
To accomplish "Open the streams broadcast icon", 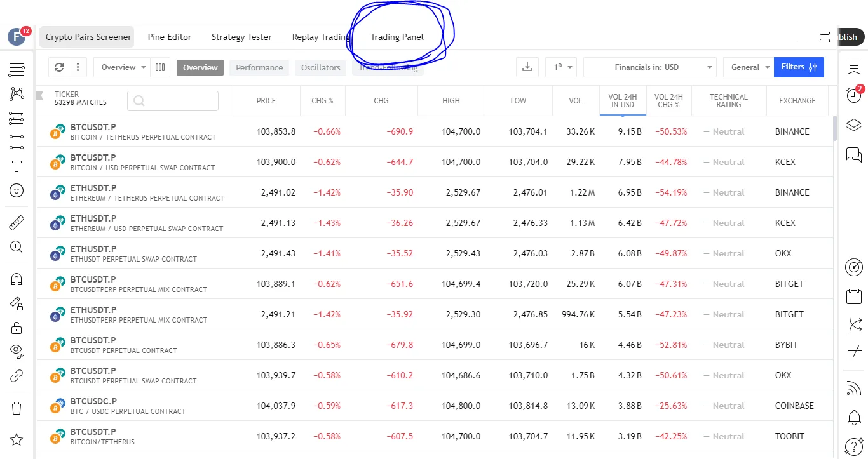I will click(x=854, y=388).
